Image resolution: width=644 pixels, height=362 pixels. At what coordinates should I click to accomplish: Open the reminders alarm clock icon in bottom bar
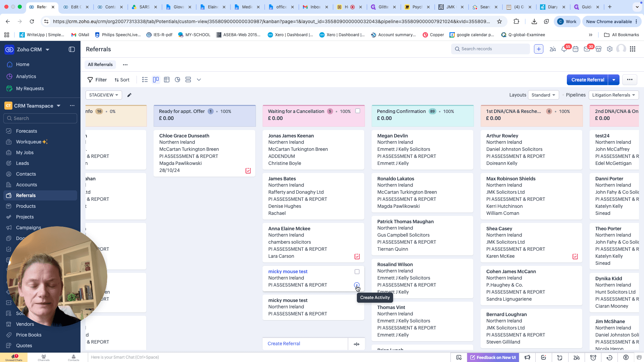[593, 358]
